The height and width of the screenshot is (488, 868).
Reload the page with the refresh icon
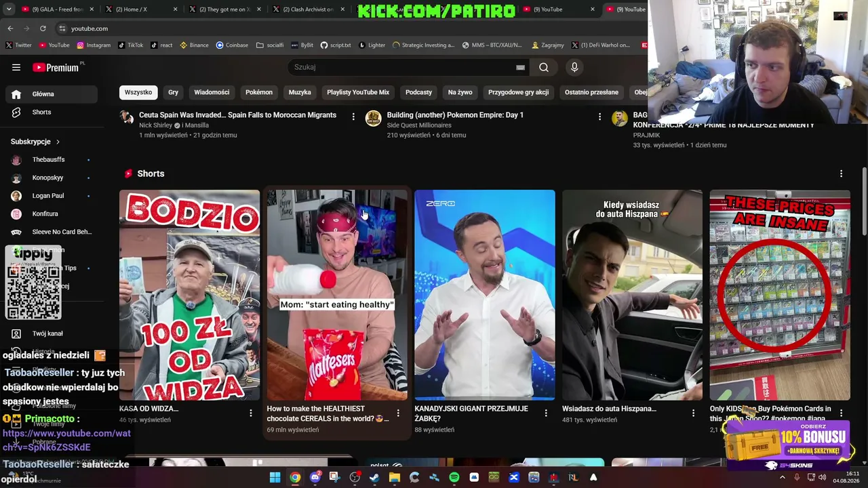point(43,28)
